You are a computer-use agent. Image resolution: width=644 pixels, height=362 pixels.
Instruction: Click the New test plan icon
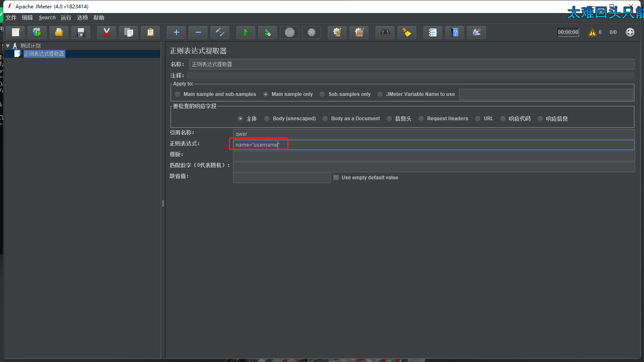(x=16, y=32)
